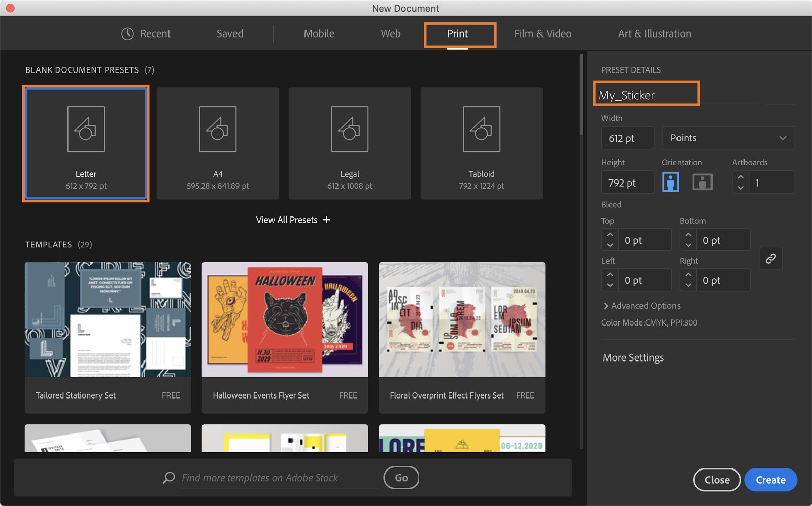Image resolution: width=812 pixels, height=506 pixels.
Task: Select portrait orientation
Action: click(x=670, y=182)
